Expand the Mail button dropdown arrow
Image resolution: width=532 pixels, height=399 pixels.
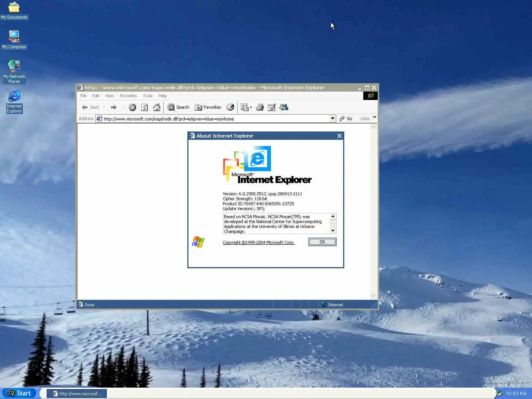click(x=251, y=108)
